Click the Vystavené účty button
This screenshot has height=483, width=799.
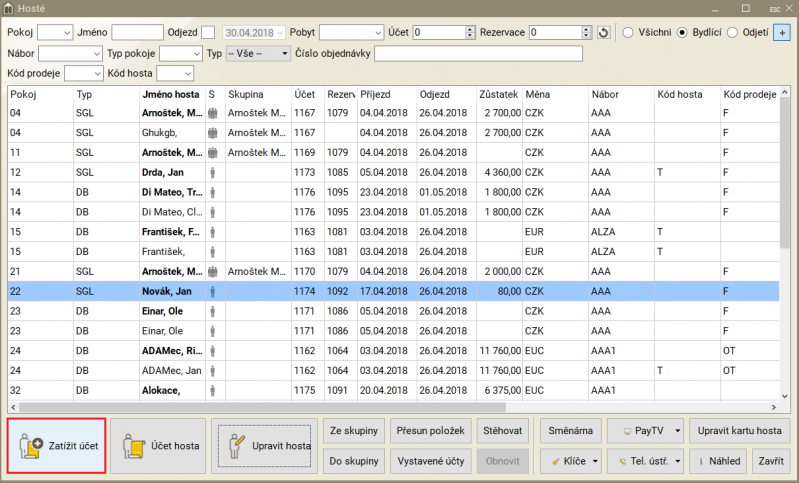pos(430,461)
